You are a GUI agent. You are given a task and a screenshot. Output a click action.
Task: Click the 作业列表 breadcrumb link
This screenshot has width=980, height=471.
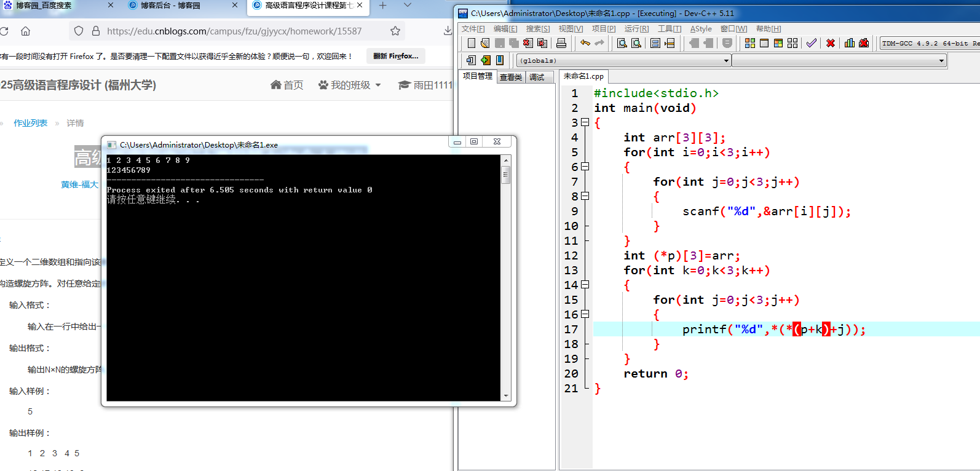31,123
